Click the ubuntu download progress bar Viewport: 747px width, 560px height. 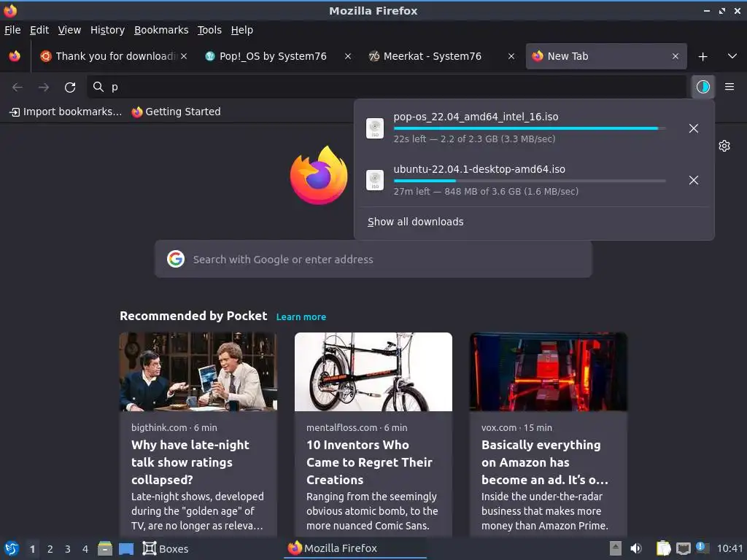pos(530,181)
